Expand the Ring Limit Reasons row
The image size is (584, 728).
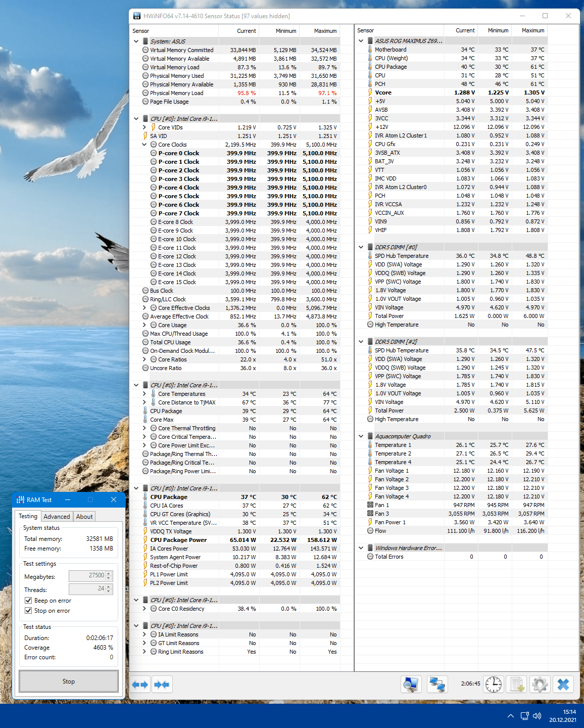point(144,652)
